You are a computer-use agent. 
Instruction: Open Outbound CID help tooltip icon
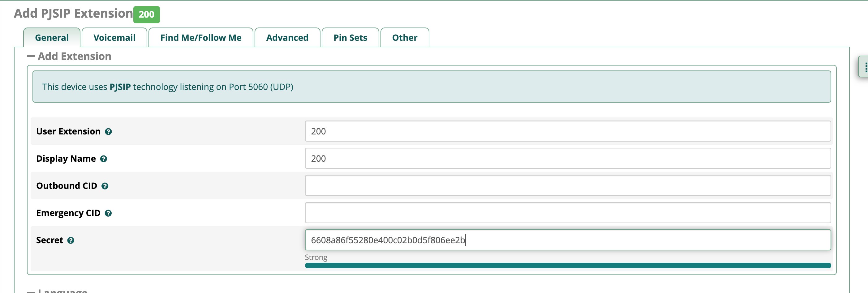pos(105,186)
